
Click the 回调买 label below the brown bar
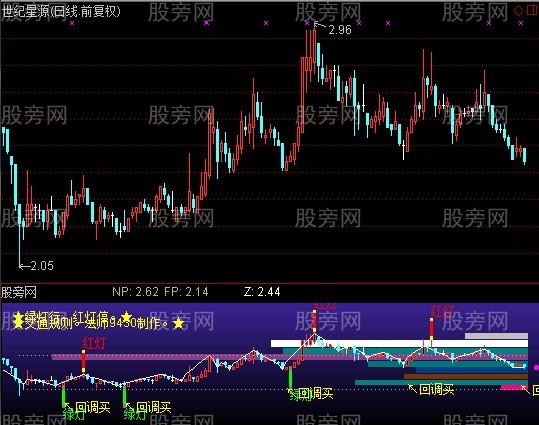[x=437, y=389]
